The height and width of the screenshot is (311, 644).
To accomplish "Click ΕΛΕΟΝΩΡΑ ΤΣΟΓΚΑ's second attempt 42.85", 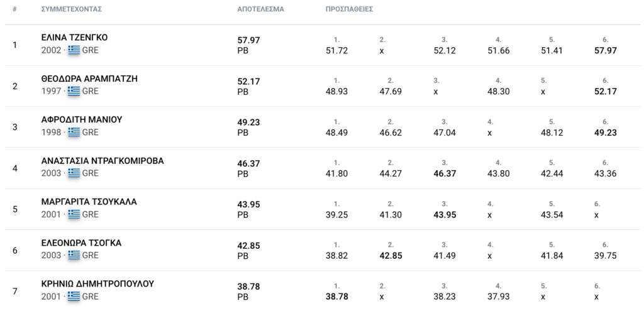I will (391, 256).
